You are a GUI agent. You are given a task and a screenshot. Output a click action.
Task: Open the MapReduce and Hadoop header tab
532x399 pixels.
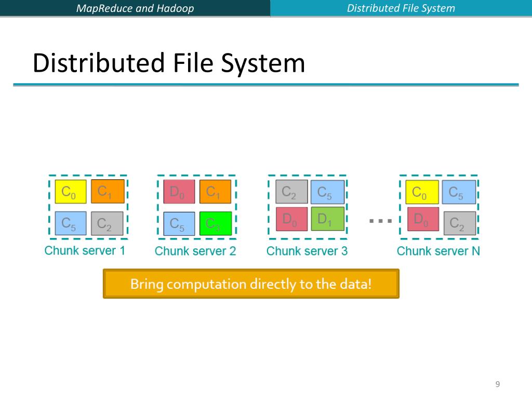pos(135,8)
